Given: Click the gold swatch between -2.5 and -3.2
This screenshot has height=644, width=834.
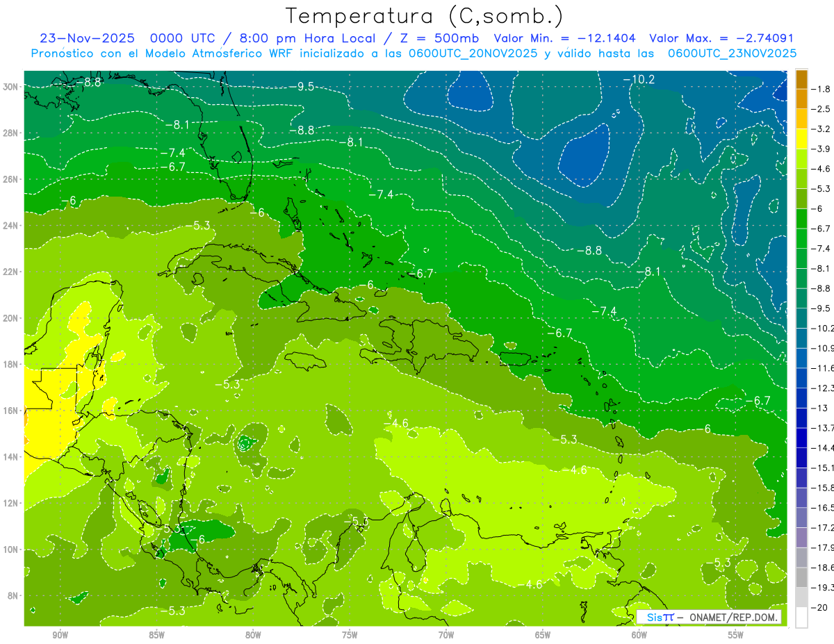Looking at the screenshot, I should 801,119.
